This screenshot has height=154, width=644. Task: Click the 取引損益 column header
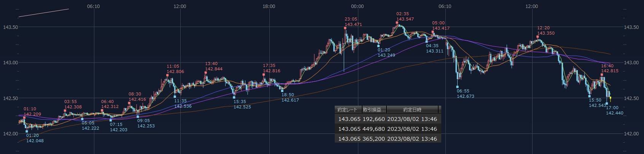click(x=374, y=110)
